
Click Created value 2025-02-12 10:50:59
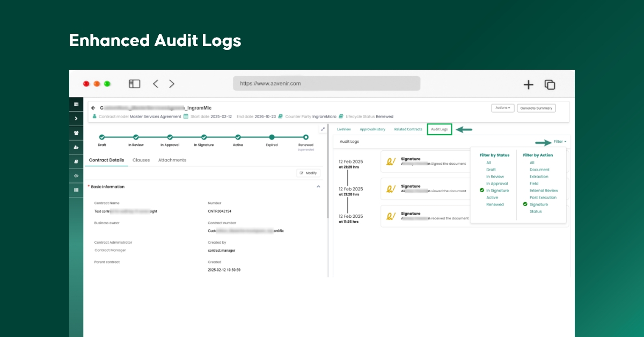click(224, 270)
